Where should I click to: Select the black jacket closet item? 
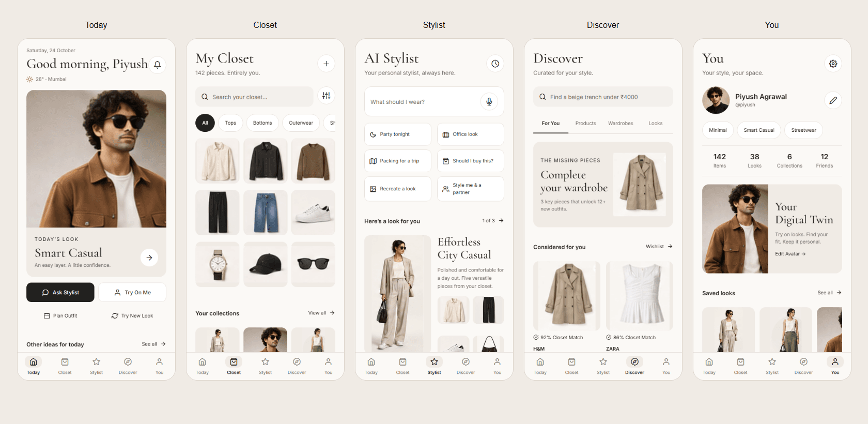(x=266, y=161)
